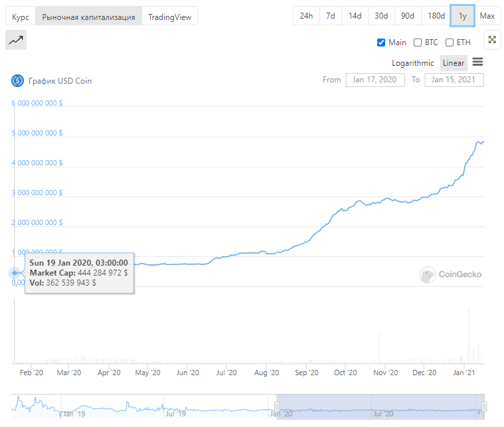This screenshot has height=427, width=504.
Task: Click the Aug '20 axis label
Action: tap(266, 373)
